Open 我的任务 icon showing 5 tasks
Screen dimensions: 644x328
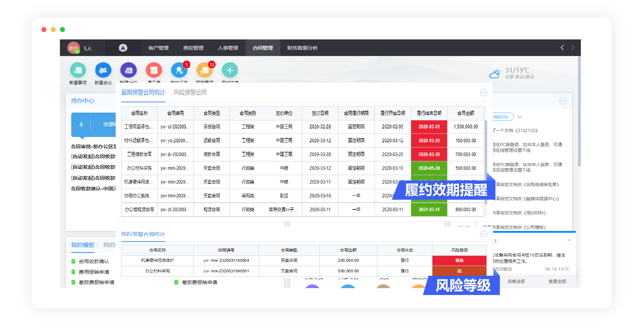tap(179, 71)
